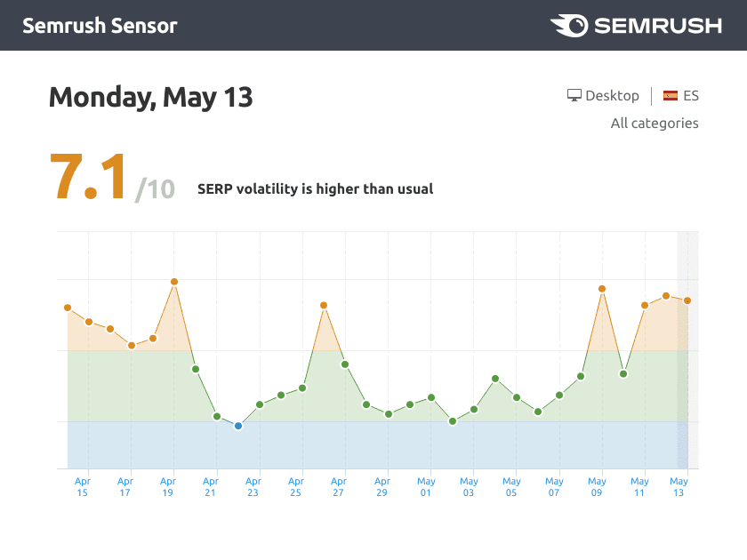The height and width of the screenshot is (560, 747).
Task: Select the All categories label
Action: tap(655, 123)
